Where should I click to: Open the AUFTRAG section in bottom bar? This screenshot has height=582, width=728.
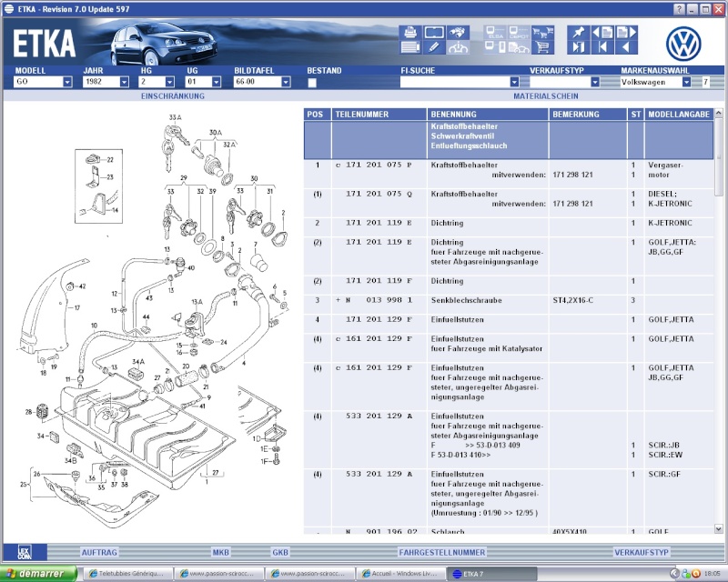point(99,552)
